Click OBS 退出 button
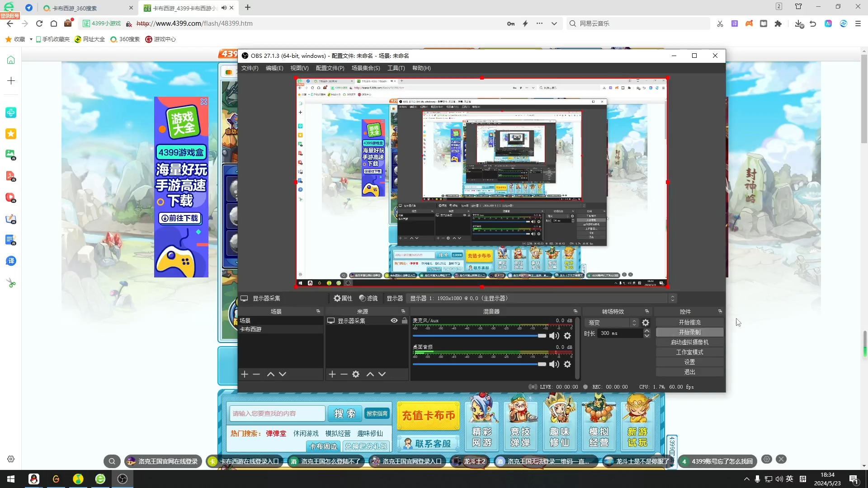The height and width of the screenshot is (488, 868). 689,372
